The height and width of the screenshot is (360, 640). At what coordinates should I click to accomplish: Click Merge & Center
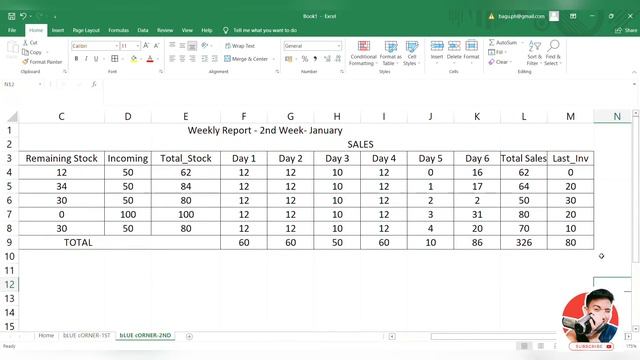click(246, 59)
